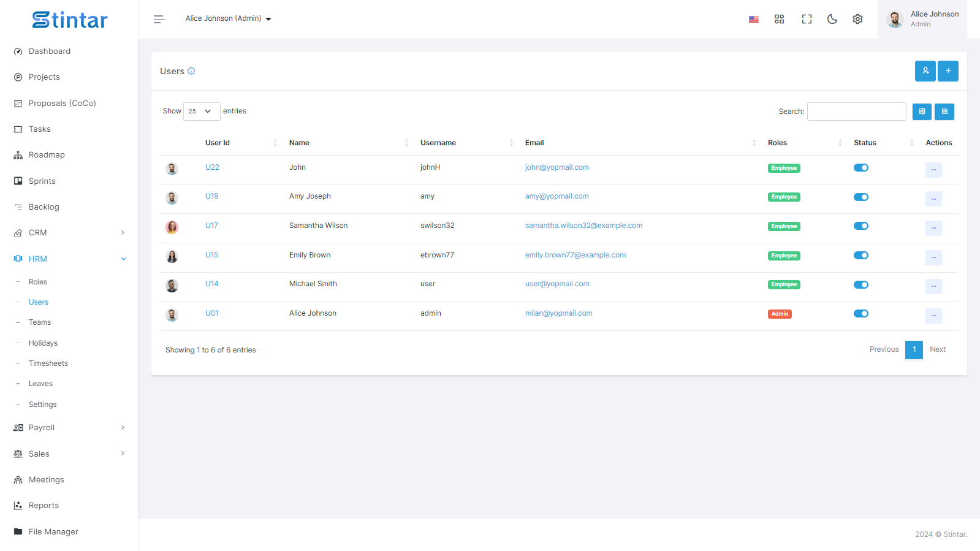Open user U17 link
Viewport: 980px width, 551px height.
click(x=211, y=226)
